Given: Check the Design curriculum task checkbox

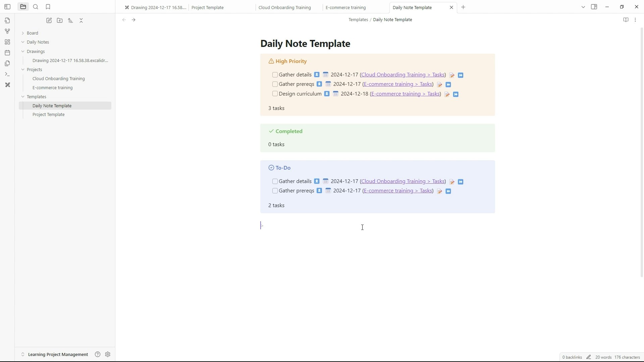Looking at the screenshot, I should pos(275,94).
